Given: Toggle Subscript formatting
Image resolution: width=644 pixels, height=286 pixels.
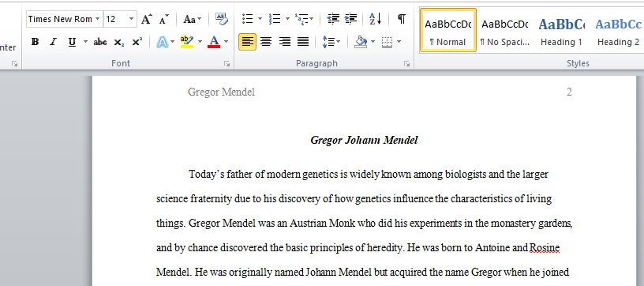Looking at the screenshot, I should (x=118, y=42).
